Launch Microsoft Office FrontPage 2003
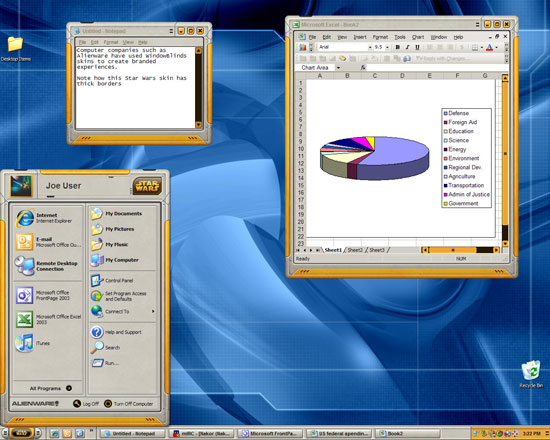550x440 pixels. pyautogui.click(x=48, y=295)
